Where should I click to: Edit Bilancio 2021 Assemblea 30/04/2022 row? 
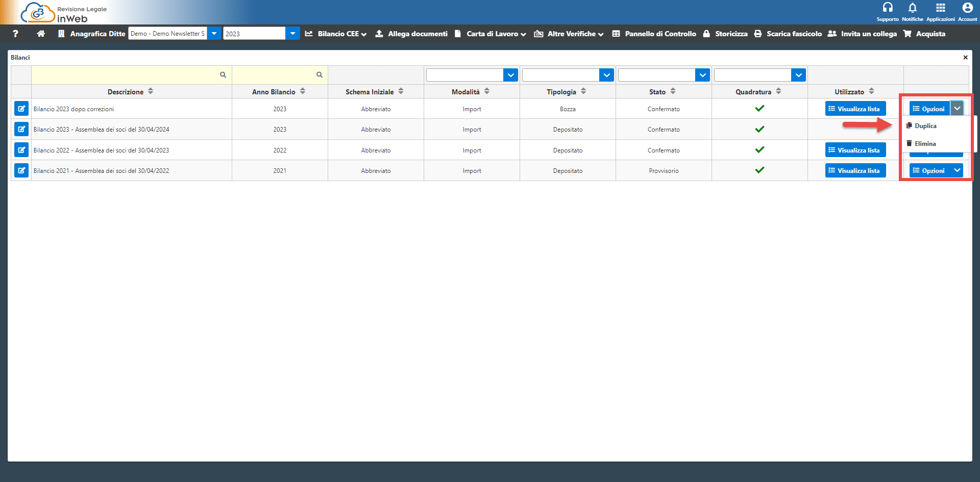point(21,170)
